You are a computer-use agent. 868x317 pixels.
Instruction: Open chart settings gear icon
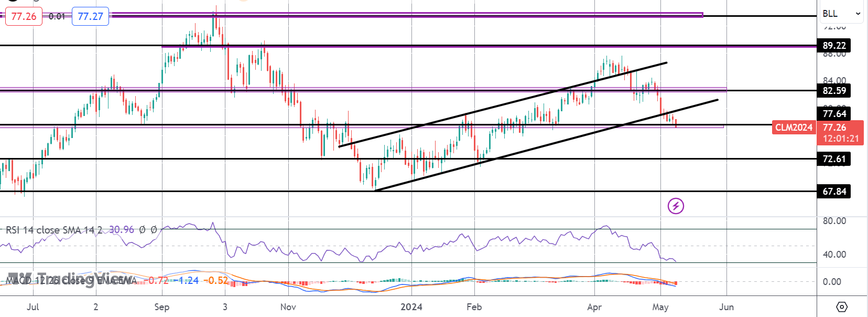click(842, 307)
